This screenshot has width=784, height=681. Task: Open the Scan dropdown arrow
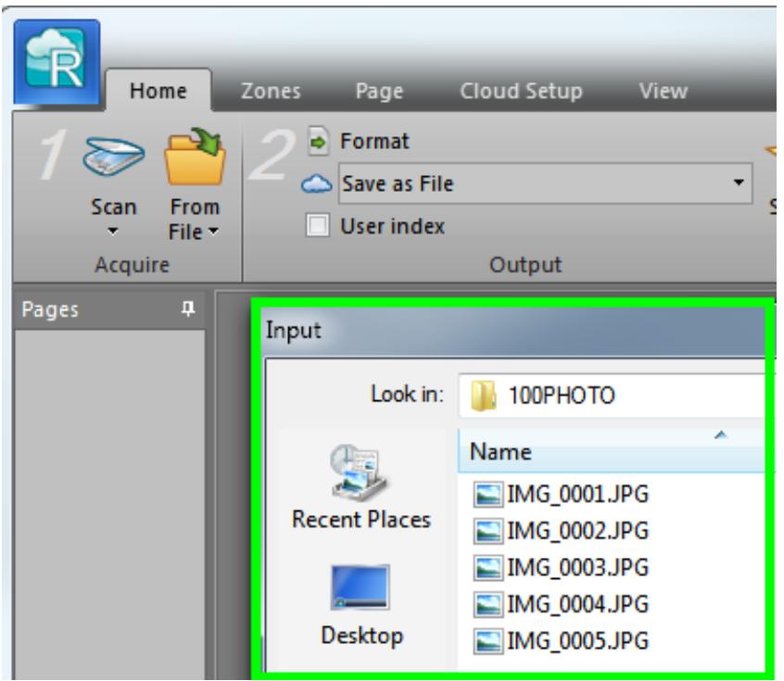click(x=113, y=231)
